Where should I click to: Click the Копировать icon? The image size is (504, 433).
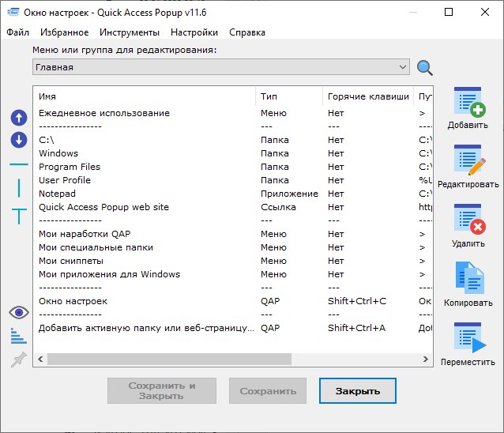[468, 279]
